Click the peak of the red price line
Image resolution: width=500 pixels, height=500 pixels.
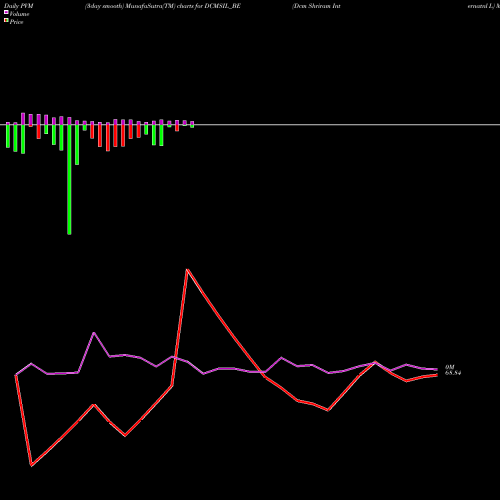coord(188,269)
